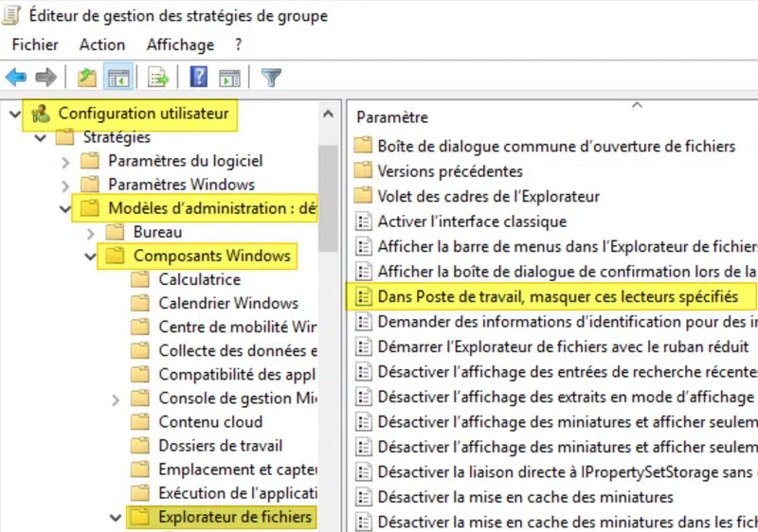The height and width of the screenshot is (532, 758).
Task: Click policy icon of Dans Poste de travail setting
Action: pyautogui.click(x=364, y=296)
